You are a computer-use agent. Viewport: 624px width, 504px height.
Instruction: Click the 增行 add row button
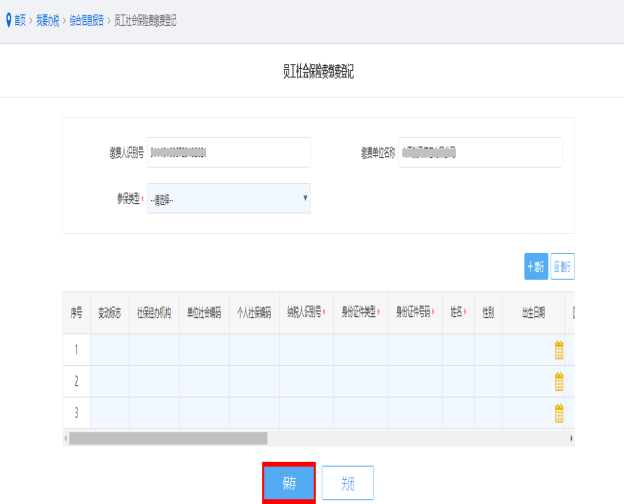coord(536,266)
